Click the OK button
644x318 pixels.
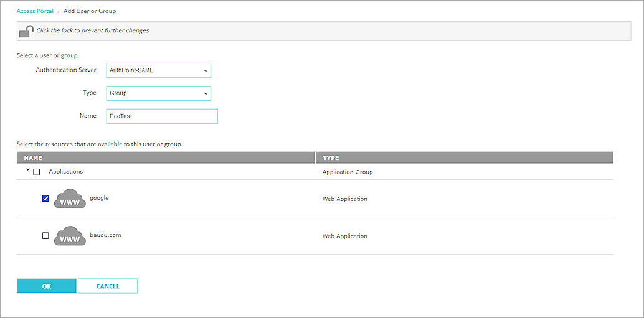(47, 286)
